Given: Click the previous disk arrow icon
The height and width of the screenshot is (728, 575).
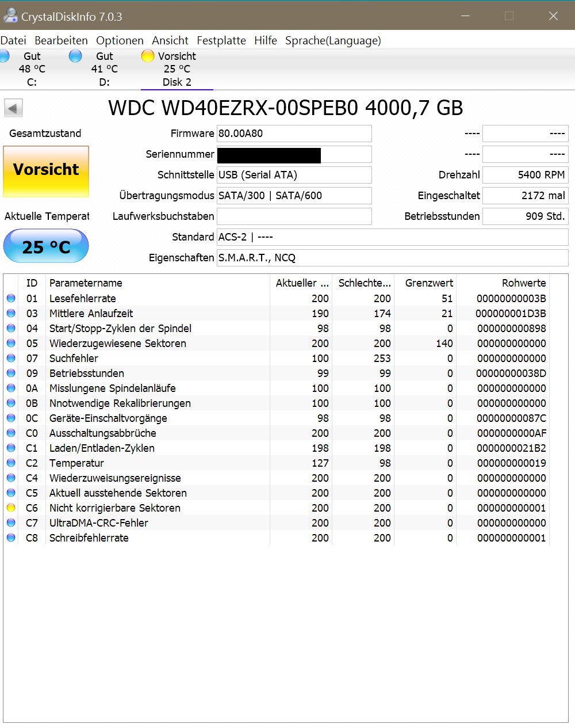Looking at the screenshot, I should [14, 108].
